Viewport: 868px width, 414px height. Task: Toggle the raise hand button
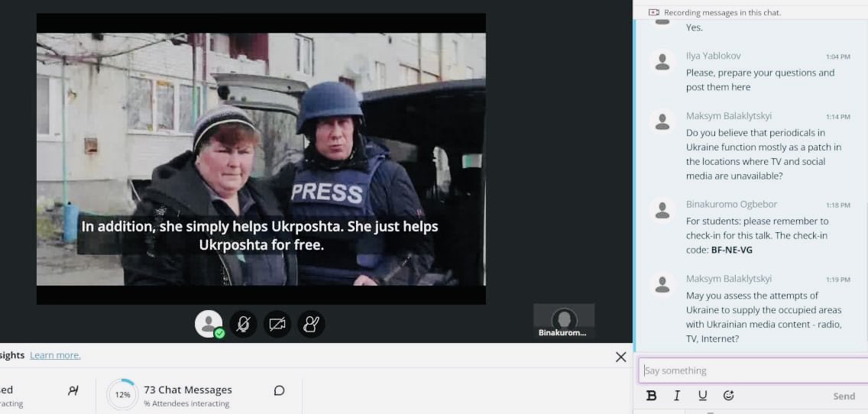[x=311, y=325]
